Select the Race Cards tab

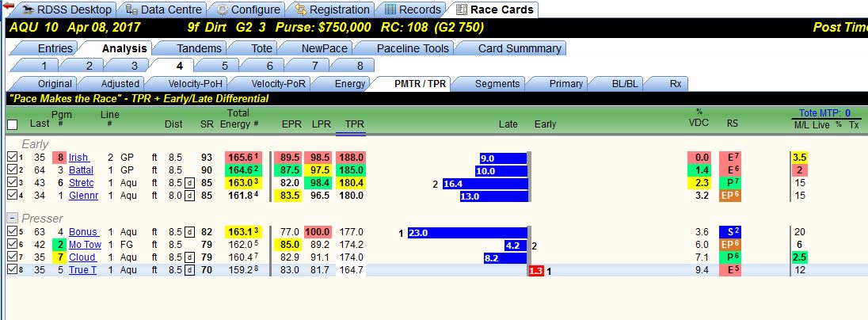(495, 10)
